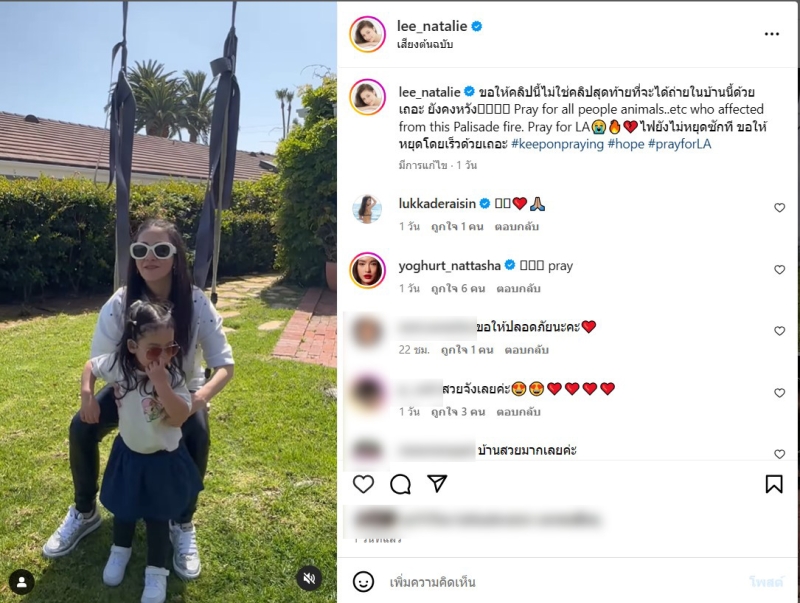Save post with bookmark icon

click(773, 484)
